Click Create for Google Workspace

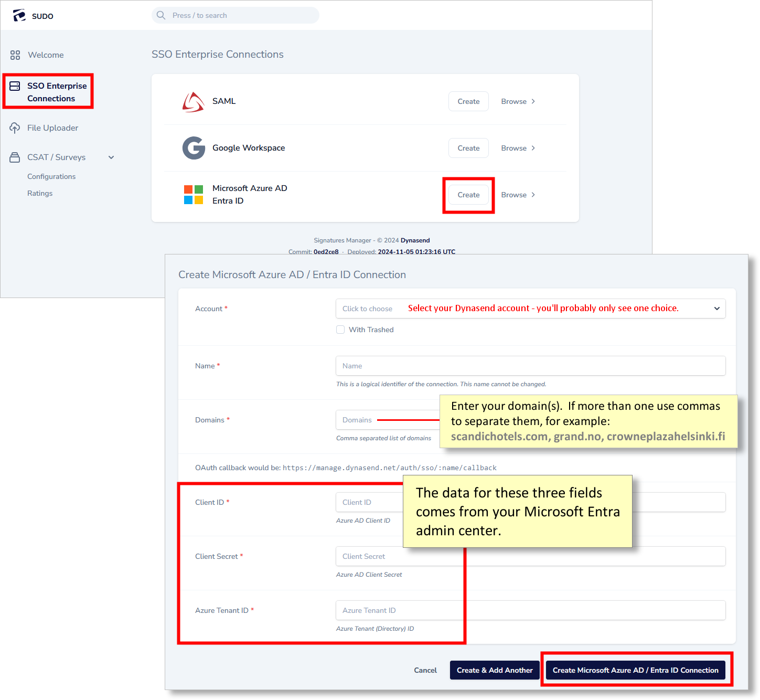468,148
